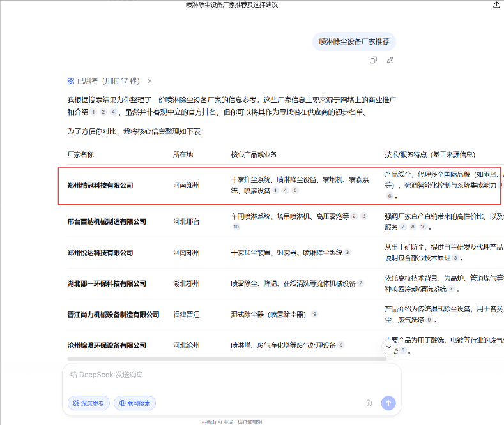This screenshot has height=425, width=504.
Task: Click the 核心产品或业务 column header
Action: click(254, 154)
